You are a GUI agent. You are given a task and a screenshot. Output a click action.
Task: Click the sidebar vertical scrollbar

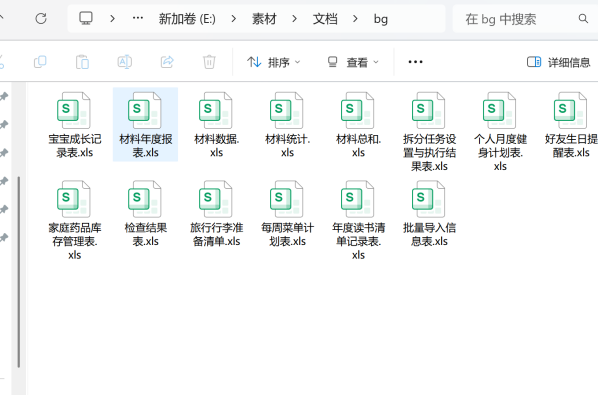[x=18, y=272]
